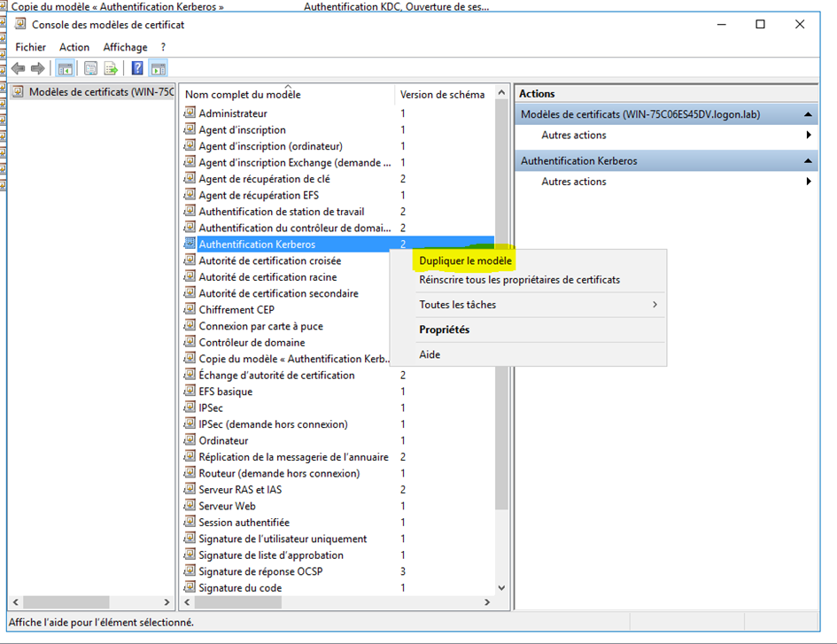Open the Affichage menu
The height and width of the screenshot is (644, 837).
[125, 47]
